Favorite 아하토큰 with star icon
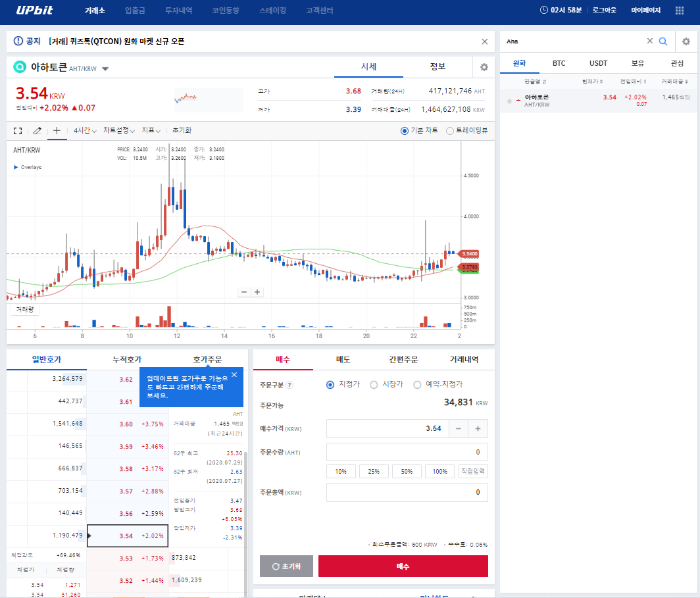Viewport: 700px width, 598px height. (x=509, y=101)
